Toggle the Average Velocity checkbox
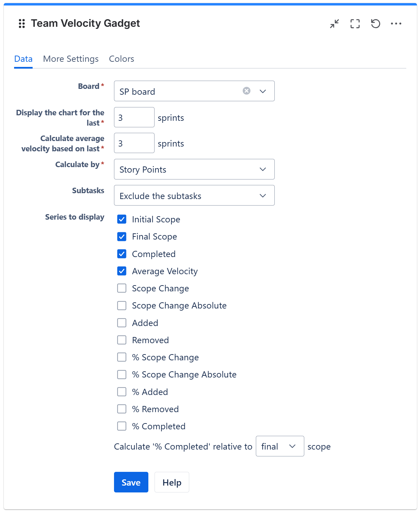Screen dimensions: 420x512 point(122,271)
